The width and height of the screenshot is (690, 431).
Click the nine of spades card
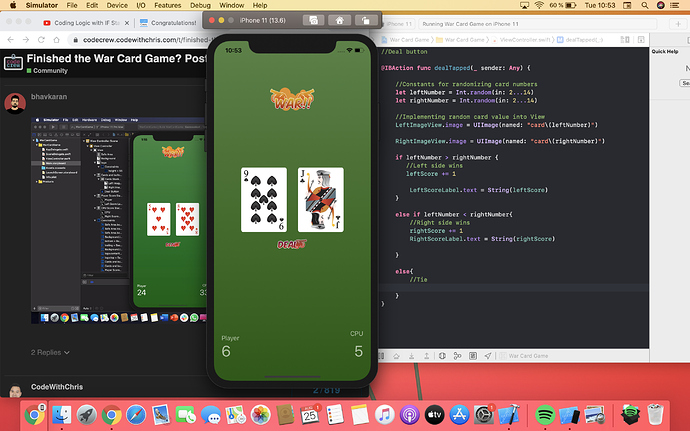pos(264,200)
